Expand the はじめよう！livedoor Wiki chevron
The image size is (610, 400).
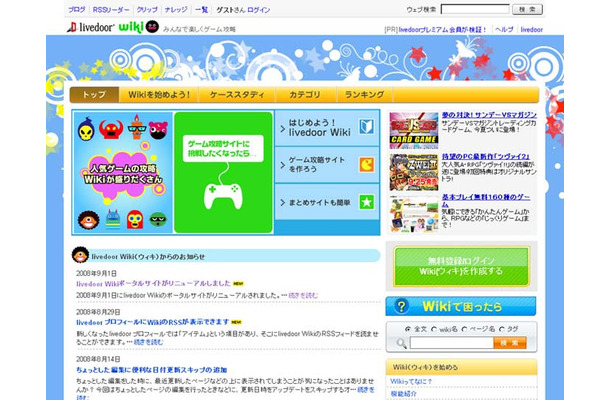(x=283, y=128)
